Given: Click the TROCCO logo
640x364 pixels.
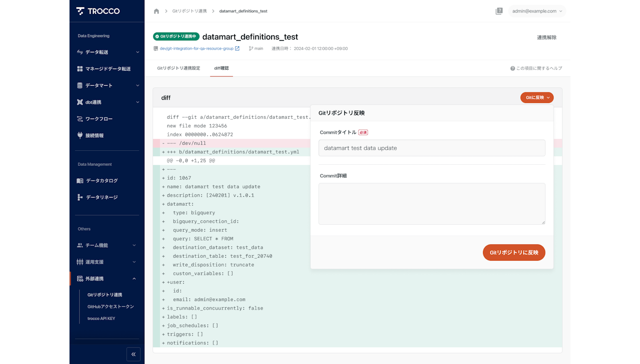Looking at the screenshot, I should [x=98, y=11].
